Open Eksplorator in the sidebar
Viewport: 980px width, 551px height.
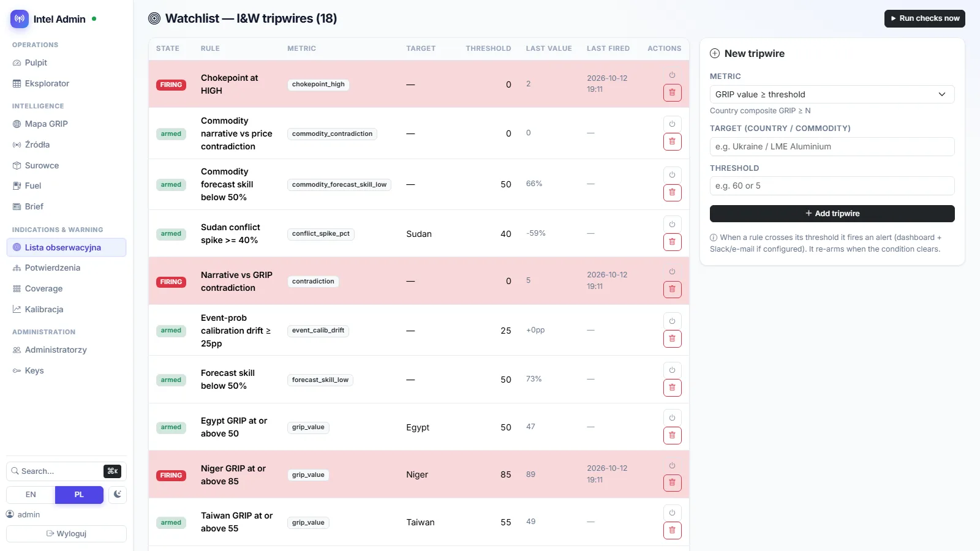[x=66, y=83]
